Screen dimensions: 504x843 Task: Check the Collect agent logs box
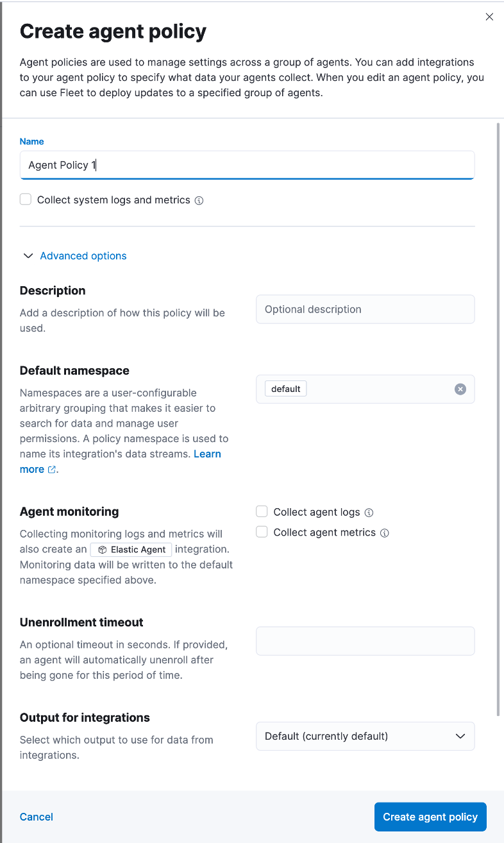click(262, 511)
